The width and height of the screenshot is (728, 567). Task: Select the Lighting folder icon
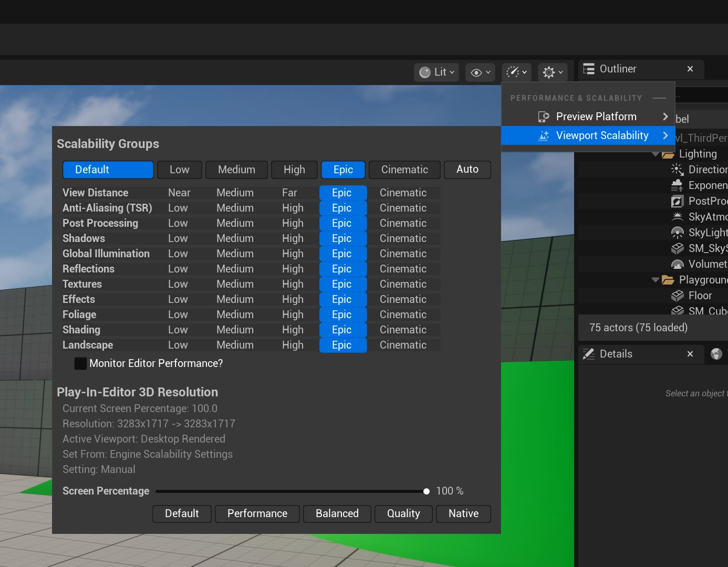point(668,154)
